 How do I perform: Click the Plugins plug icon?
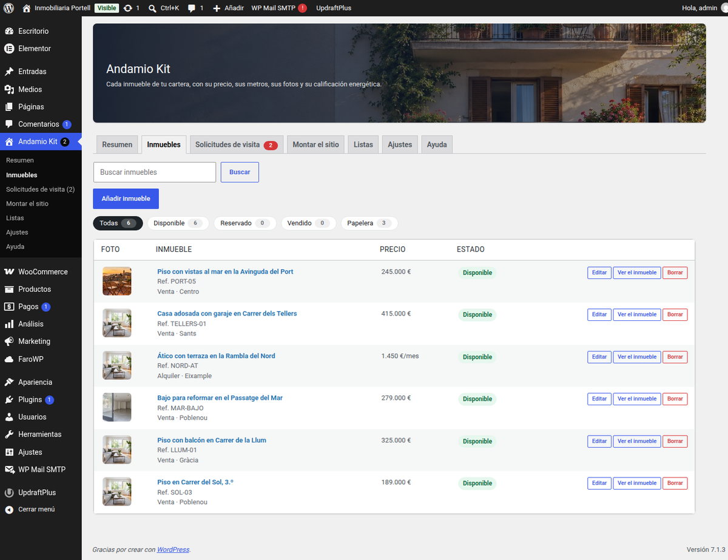click(x=9, y=400)
